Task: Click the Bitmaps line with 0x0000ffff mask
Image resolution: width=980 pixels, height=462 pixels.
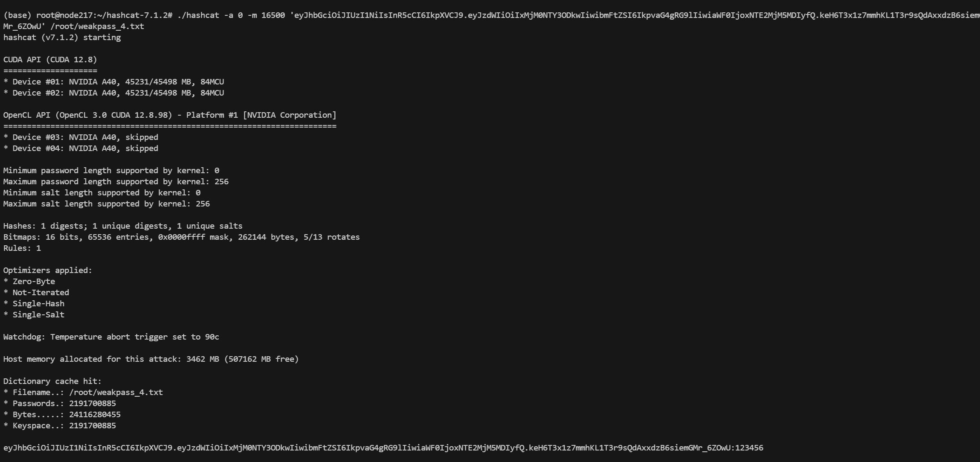Action: pyautogui.click(x=181, y=237)
